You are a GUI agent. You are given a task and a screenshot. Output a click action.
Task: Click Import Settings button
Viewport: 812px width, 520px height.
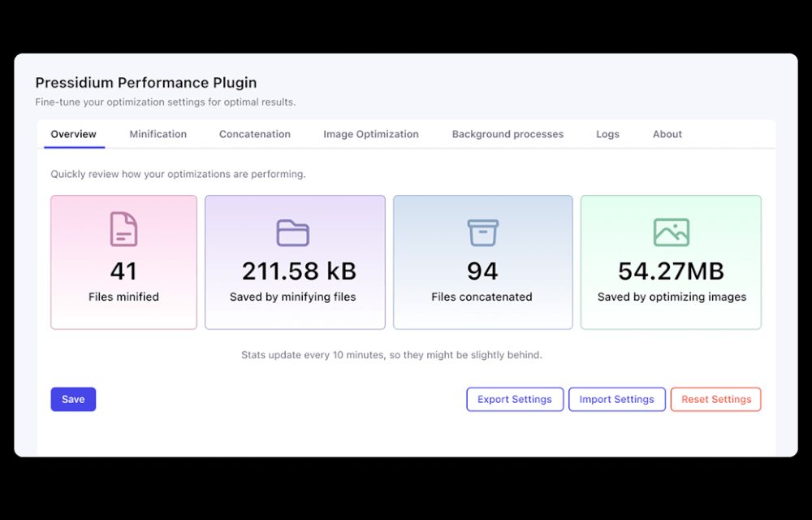(x=617, y=399)
